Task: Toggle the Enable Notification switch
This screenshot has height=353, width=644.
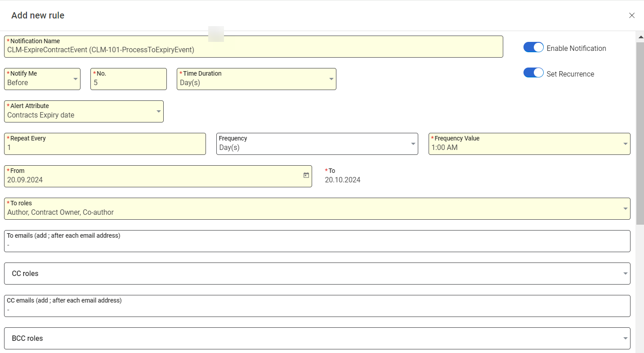Action: 533,48
